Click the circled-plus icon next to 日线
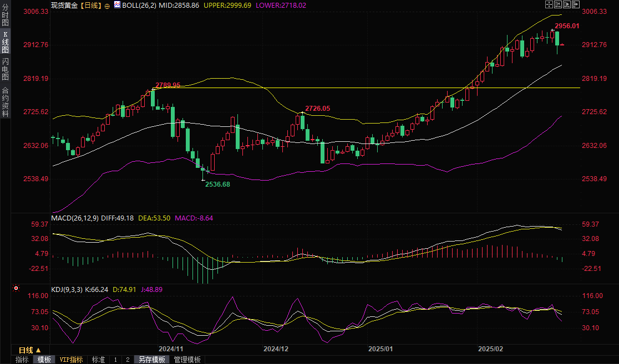 107,6
